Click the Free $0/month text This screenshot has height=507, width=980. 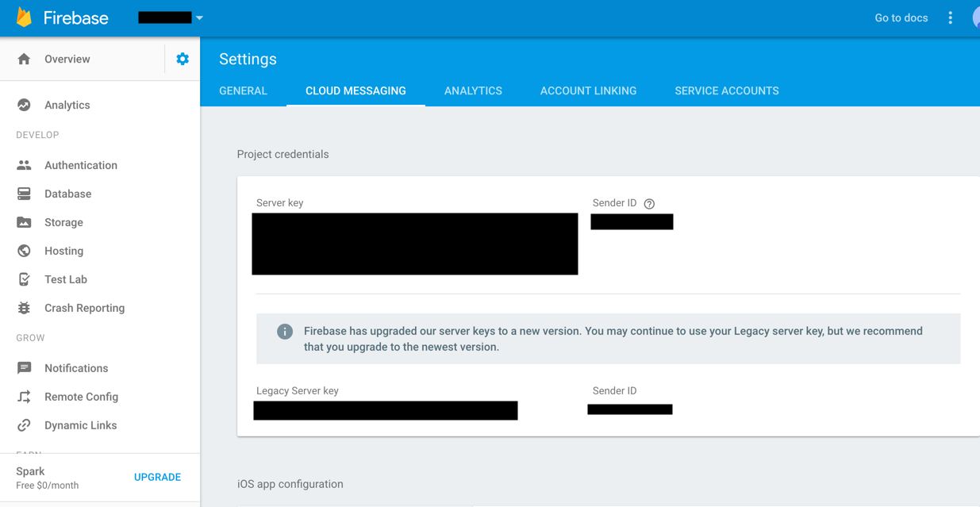tap(48, 486)
